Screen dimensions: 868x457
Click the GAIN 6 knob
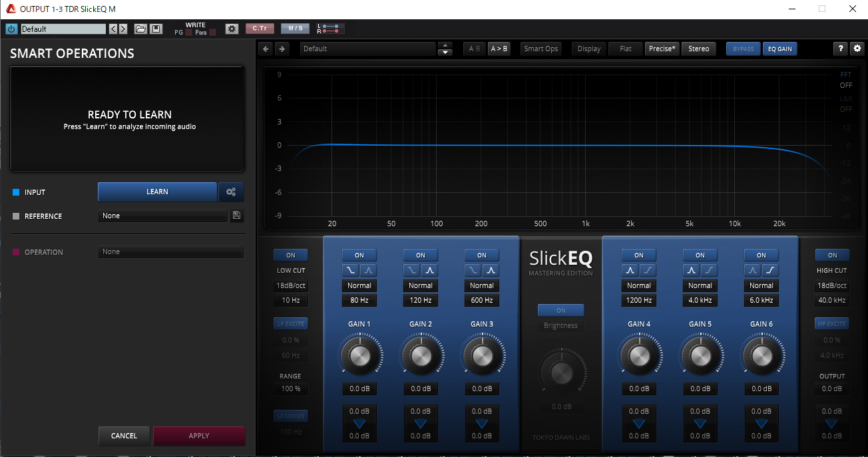coord(761,356)
